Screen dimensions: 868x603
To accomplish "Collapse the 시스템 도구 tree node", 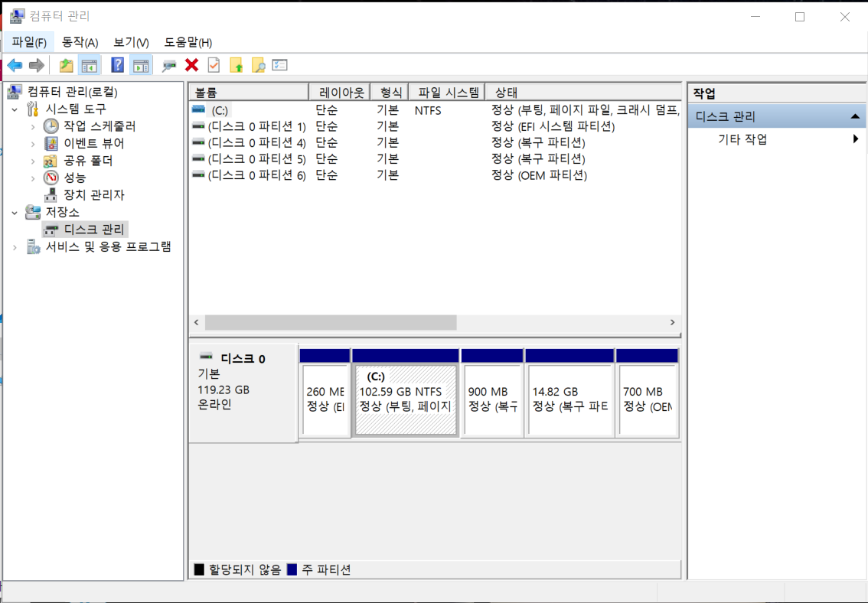I will [15, 109].
